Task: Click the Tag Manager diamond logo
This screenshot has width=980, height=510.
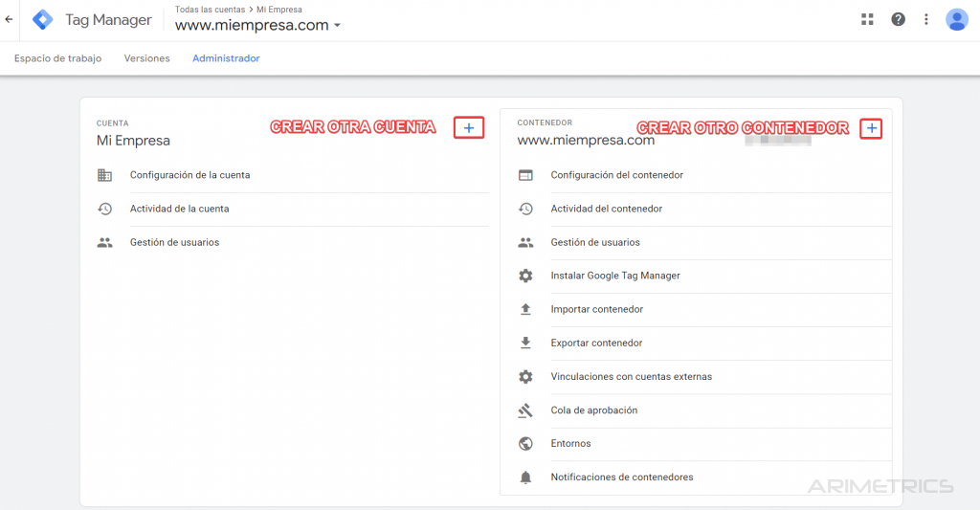Action: pos(42,20)
